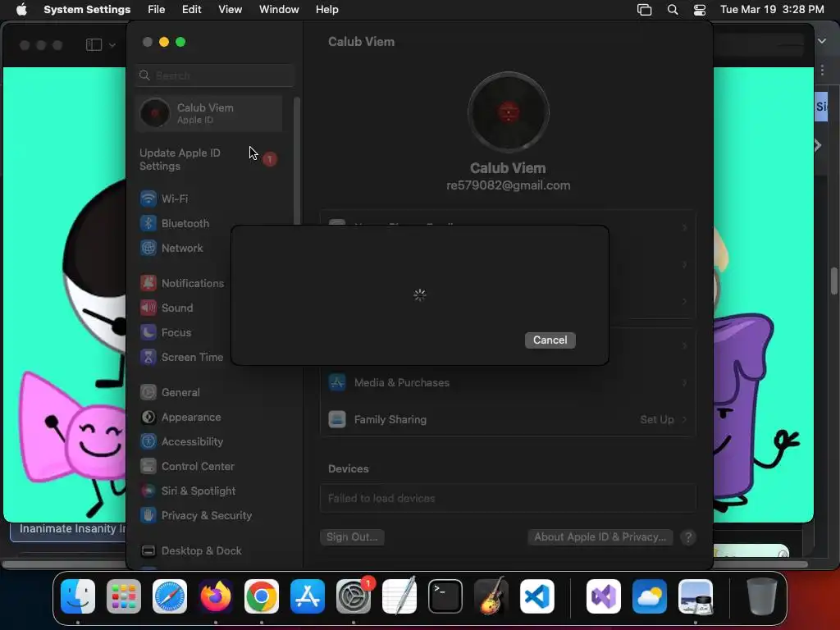Image resolution: width=840 pixels, height=630 pixels.
Task: Open Launchpad from the Dock
Action: click(124, 596)
